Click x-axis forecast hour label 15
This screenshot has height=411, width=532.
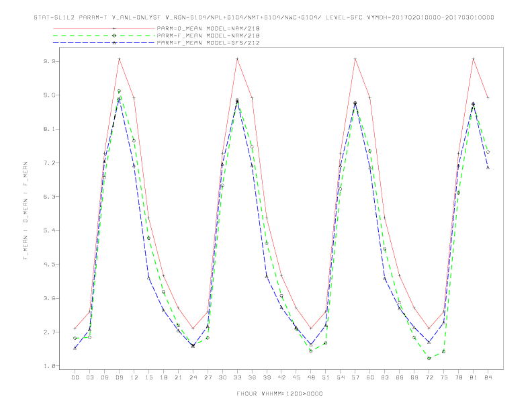(x=149, y=377)
